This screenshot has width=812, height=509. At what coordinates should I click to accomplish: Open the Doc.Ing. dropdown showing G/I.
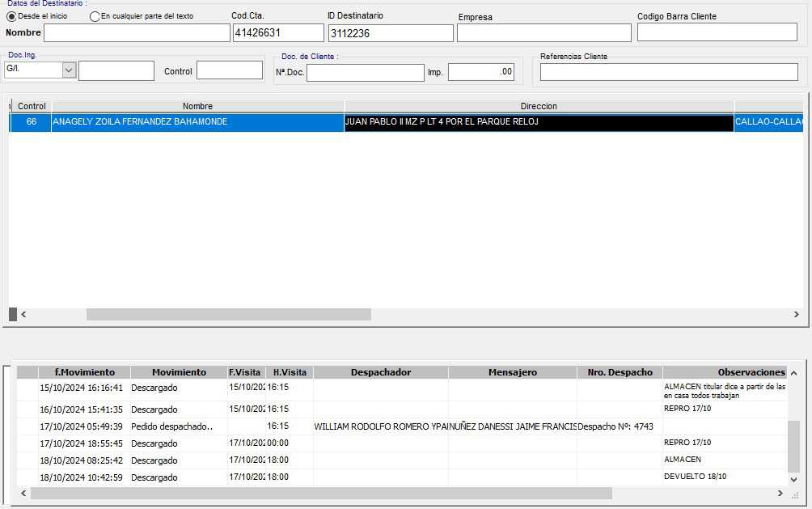tap(69, 70)
